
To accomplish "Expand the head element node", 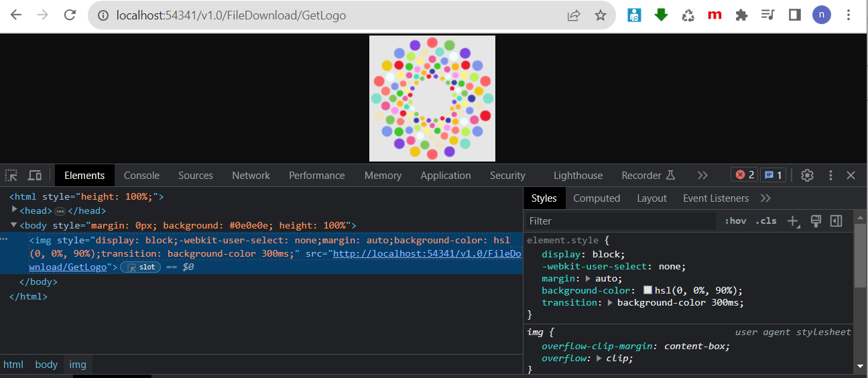I will click(x=15, y=210).
